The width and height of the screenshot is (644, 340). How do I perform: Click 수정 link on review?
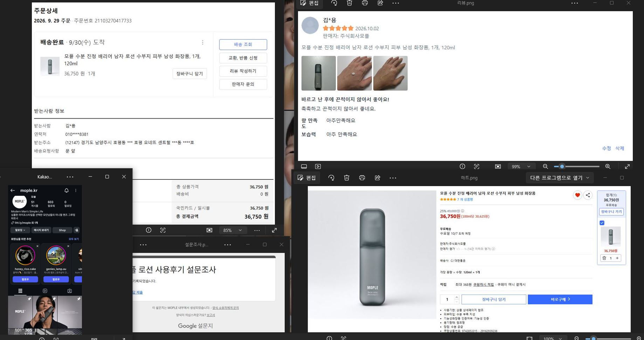(x=607, y=148)
